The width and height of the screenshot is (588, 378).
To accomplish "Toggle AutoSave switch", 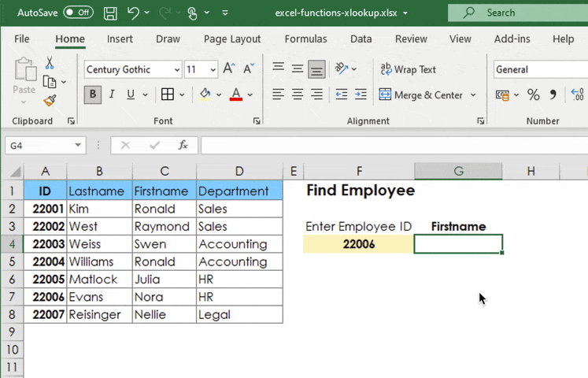I will pos(78,13).
